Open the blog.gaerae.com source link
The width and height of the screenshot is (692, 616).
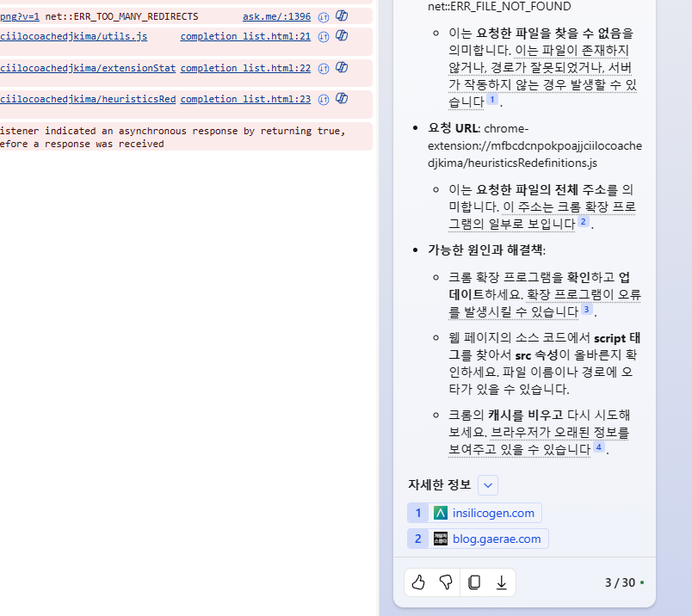(497, 539)
